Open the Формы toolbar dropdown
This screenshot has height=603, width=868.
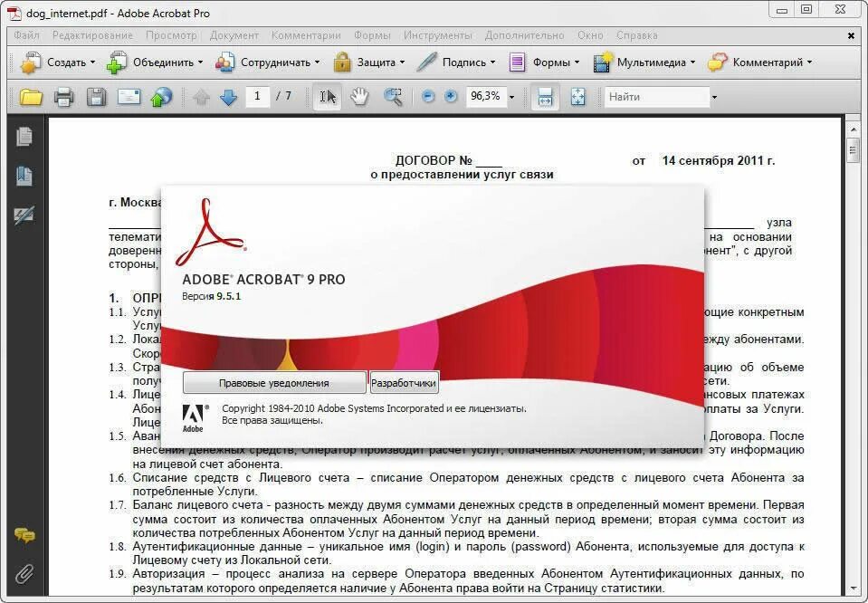coord(544,62)
